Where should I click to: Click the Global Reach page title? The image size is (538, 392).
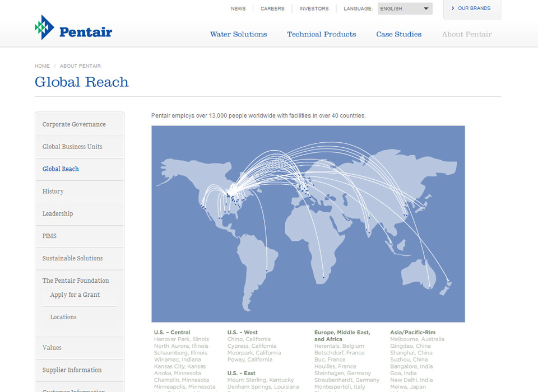(82, 82)
